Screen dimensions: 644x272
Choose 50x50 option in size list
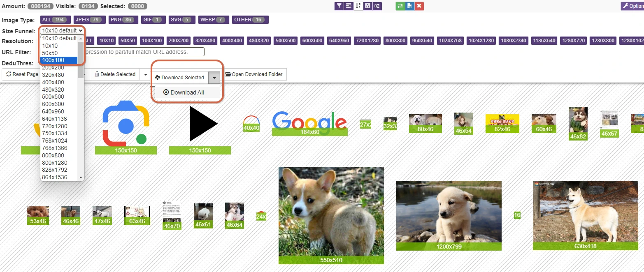click(59, 53)
